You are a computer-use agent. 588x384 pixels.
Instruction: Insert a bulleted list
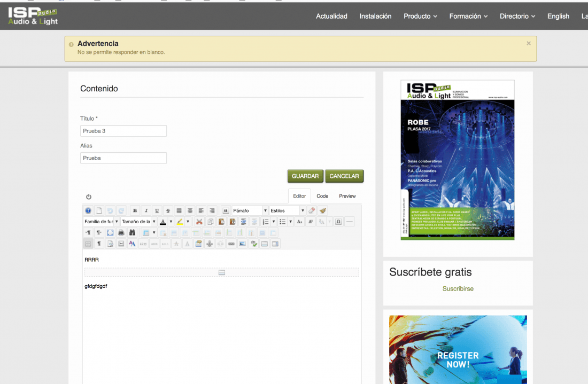pyautogui.click(x=282, y=222)
